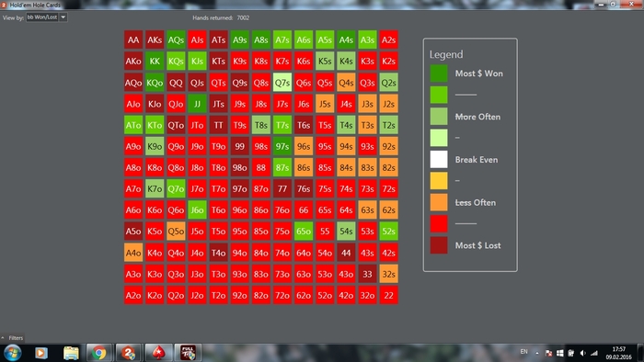Click the T4s light green cell
644x362 pixels.
pyautogui.click(x=346, y=125)
